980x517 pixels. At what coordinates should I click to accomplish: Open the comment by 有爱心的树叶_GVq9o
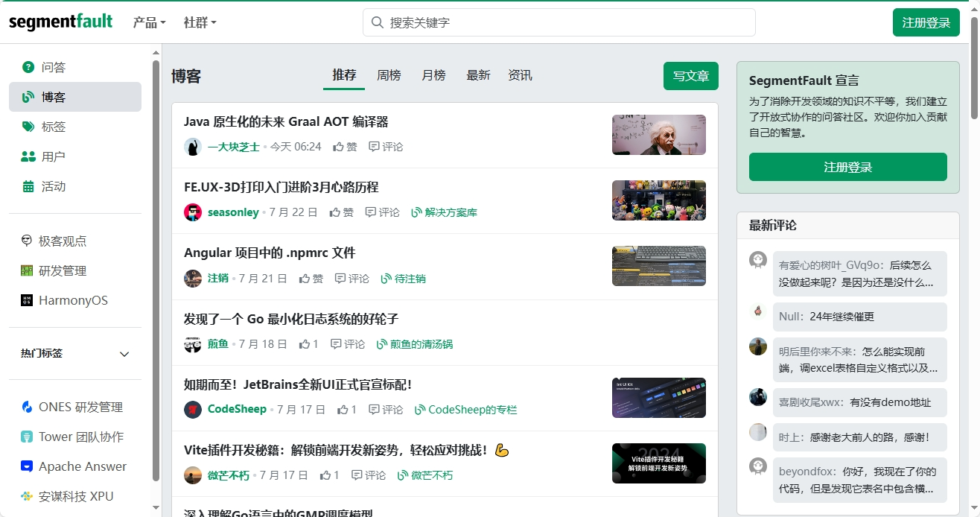(860, 273)
